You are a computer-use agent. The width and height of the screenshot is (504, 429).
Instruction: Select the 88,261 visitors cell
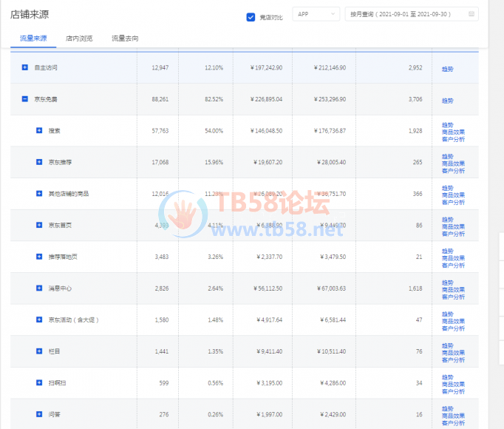(x=160, y=99)
